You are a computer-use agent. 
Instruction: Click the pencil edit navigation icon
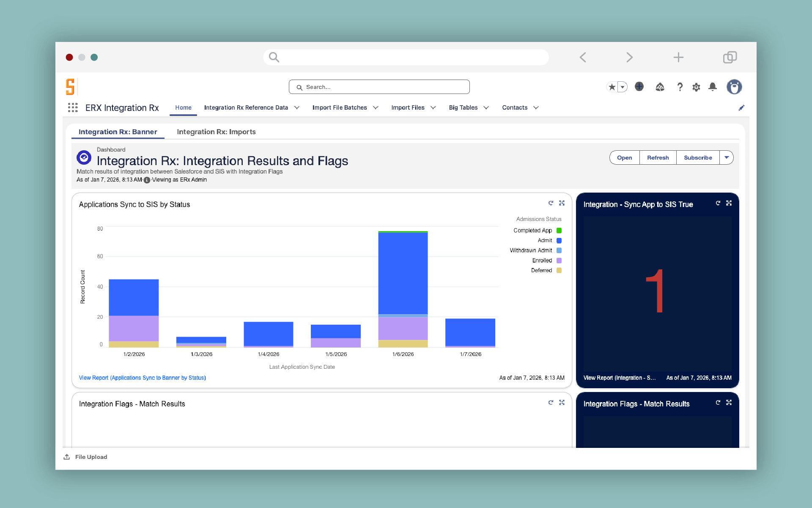point(741,108)
